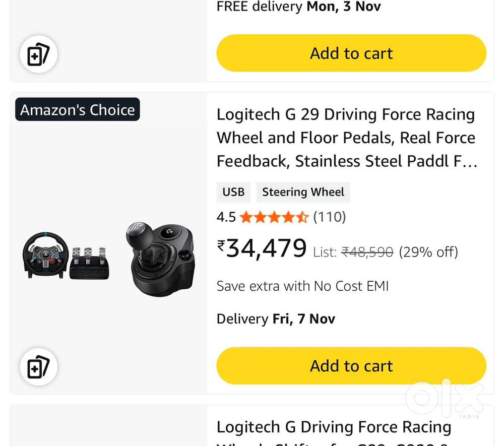This screenshot has width=504, height=446.
Task: Open the 110 ratings count link
Action: click(330, 217)
